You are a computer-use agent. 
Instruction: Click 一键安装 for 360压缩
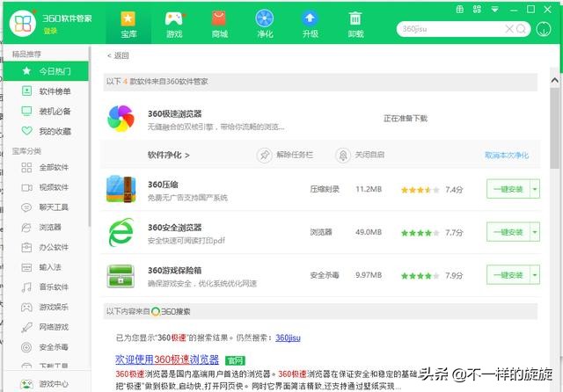click(x=508, y=189)
